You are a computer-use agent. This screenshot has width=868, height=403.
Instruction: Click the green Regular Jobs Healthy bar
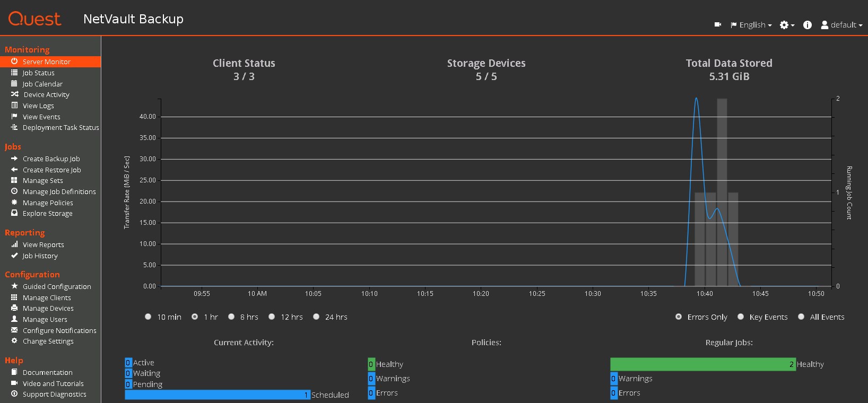pyautogui.click(x=702, y=364)
